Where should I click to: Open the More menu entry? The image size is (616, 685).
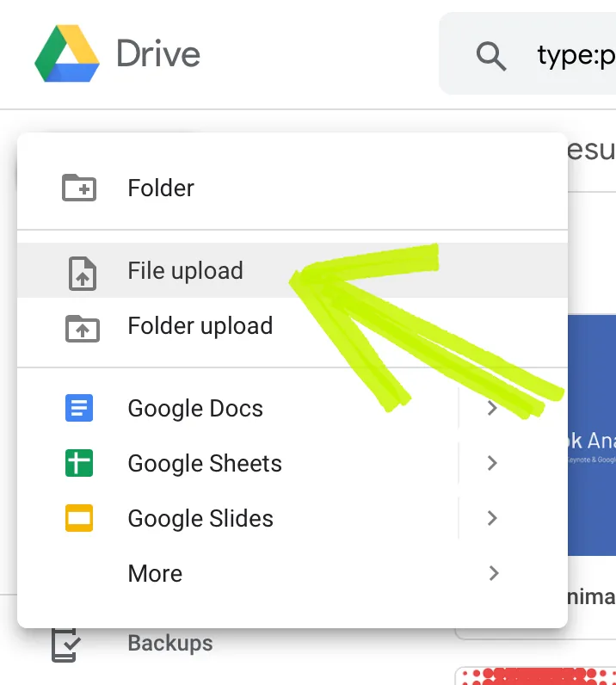pyautogui.click(x=293, y=573)
